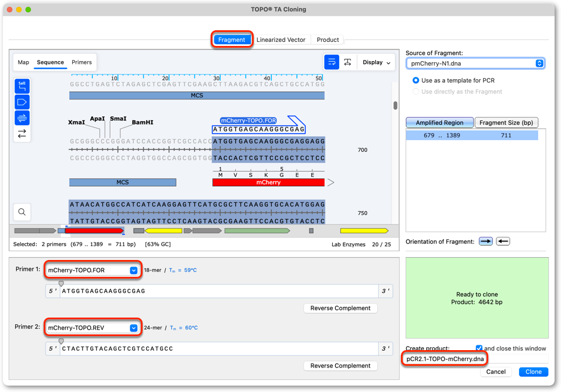Click the Tm = 60°C link
This screenshot has width=561, height=392.
(x=184, y=327)
